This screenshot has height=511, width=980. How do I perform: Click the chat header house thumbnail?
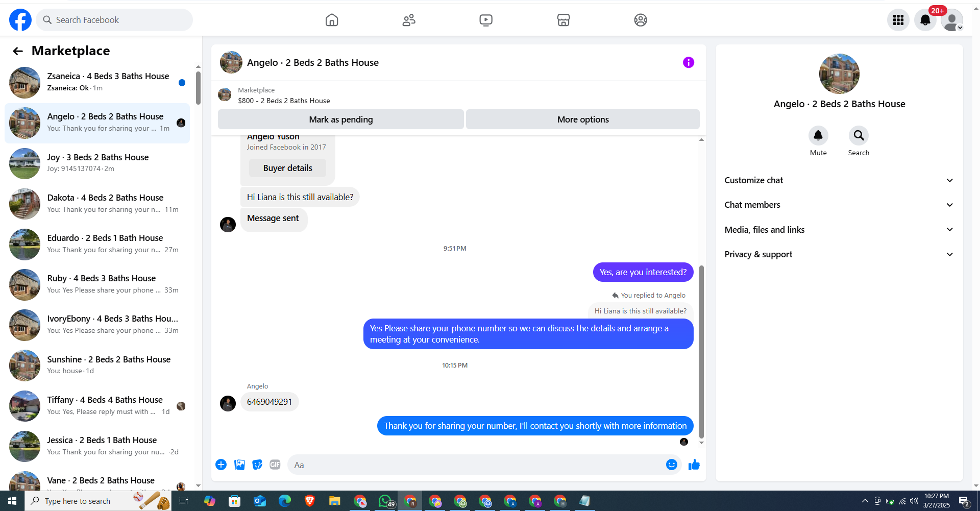tap(231, 62)
